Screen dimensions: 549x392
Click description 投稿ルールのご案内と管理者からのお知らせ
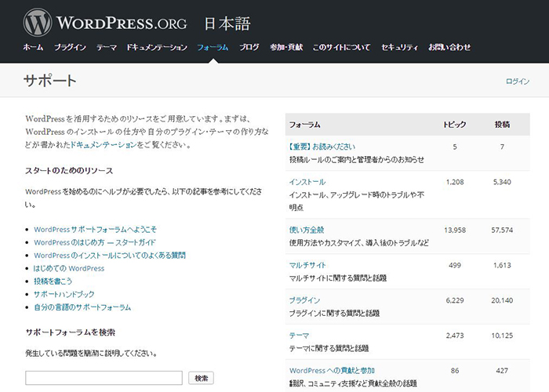357,160
